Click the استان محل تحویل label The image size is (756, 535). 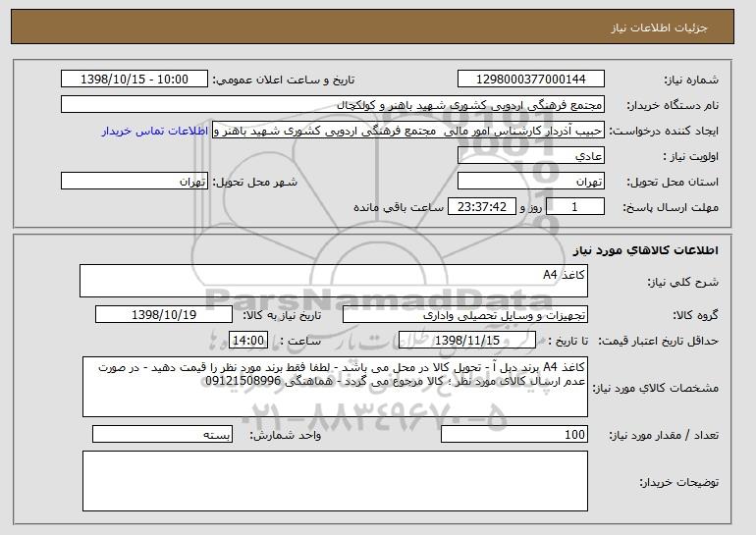pyautogui.click(x=673, y=182)
